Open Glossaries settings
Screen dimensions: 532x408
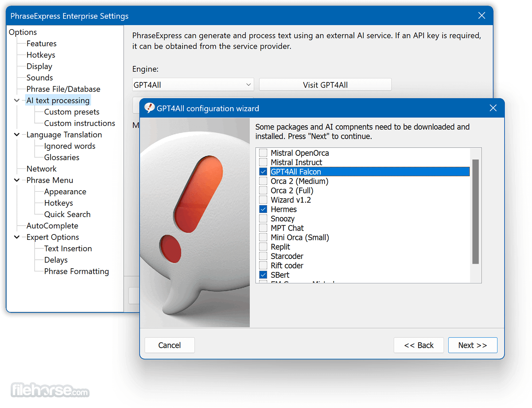[x=62, y=157]
